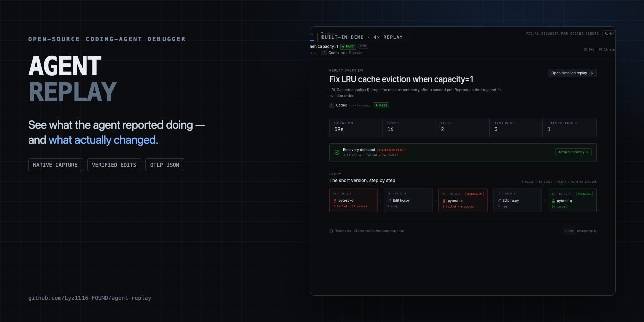Click the Codex badge icon in the top header row
This screenshot has height=322, width=644.
tap(324, 53)
